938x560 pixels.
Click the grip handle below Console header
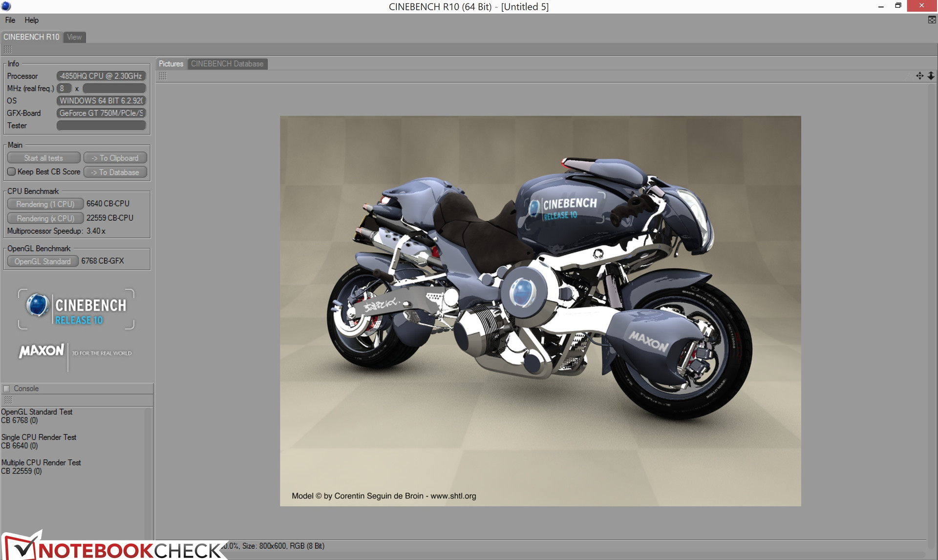tap(8, 400)
